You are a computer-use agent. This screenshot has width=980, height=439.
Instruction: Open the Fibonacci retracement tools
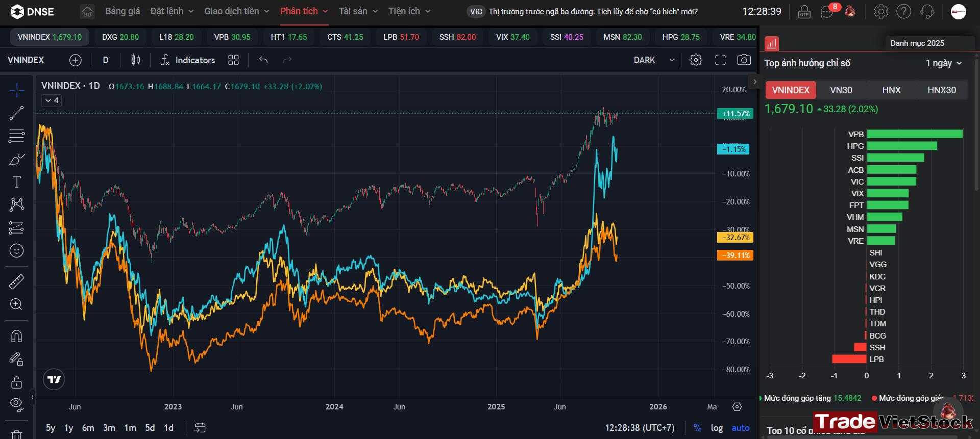point(16,136)
